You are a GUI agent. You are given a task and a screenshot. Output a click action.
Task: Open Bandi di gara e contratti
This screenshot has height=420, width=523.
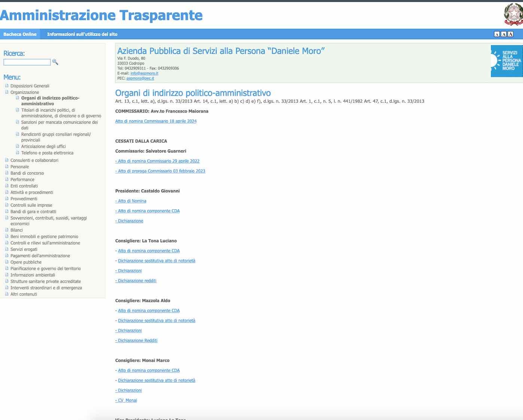(33, 211)
